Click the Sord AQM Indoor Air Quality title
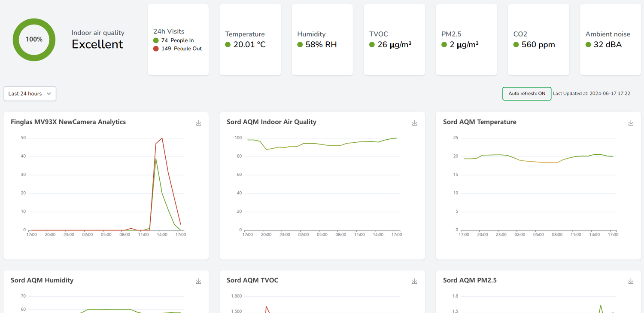This screenshot has width=644, height=313. coord(271,122)
